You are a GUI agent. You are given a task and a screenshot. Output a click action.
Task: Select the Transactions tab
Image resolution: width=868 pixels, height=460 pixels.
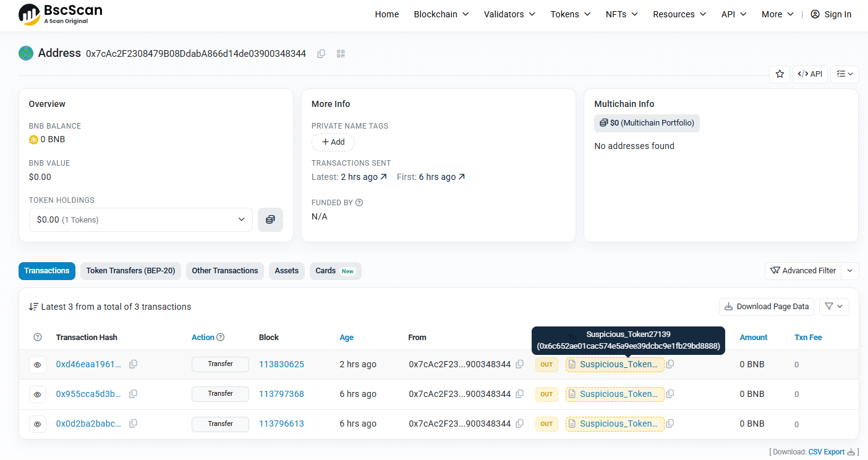pos(47,271)
